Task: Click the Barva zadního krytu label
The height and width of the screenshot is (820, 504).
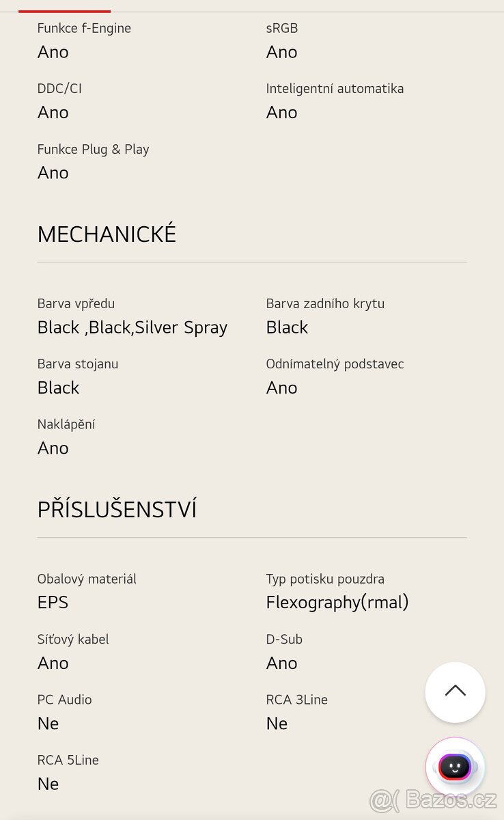Action: click(325, 303)
